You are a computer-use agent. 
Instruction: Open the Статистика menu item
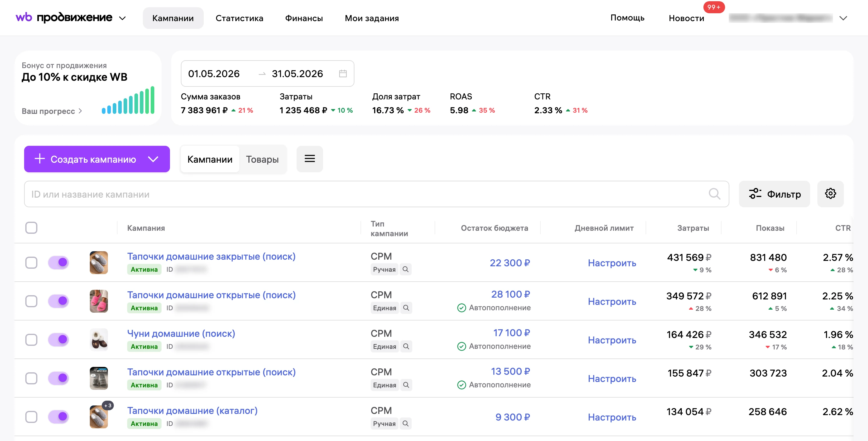coord(239,18)
